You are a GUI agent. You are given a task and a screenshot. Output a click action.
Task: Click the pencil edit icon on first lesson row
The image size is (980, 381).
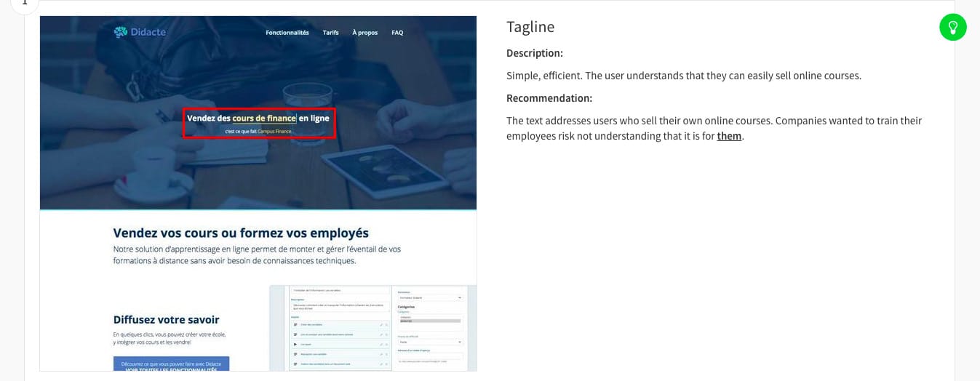tap(381, 324)
